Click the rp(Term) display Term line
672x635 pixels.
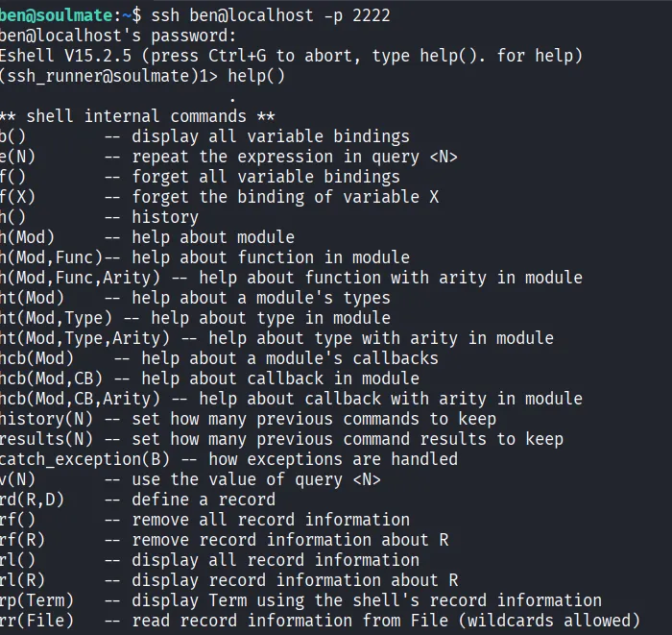click(x=300, y=600)
